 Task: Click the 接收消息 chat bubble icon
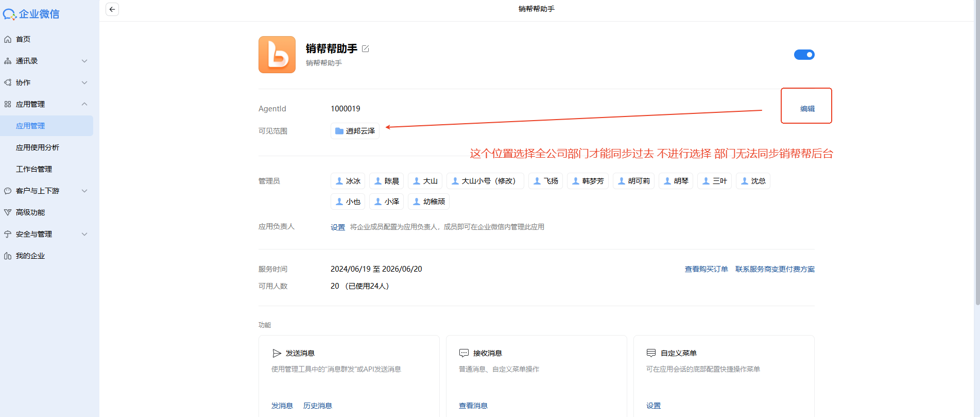[464, 353]
